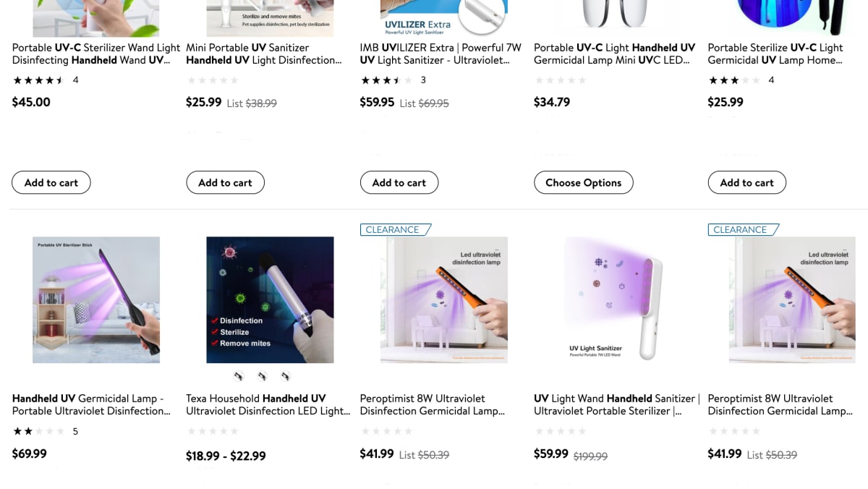This screenshot has width=868, height=489.
Task: Add Portable Sterilize UV-C Light to cart
Action: (x=746, y=182)
